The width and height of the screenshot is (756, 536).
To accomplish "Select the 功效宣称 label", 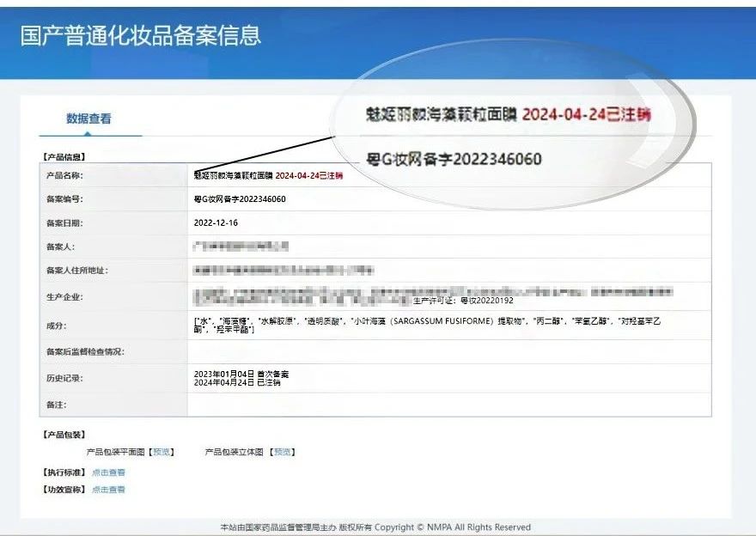I will 64,490.
